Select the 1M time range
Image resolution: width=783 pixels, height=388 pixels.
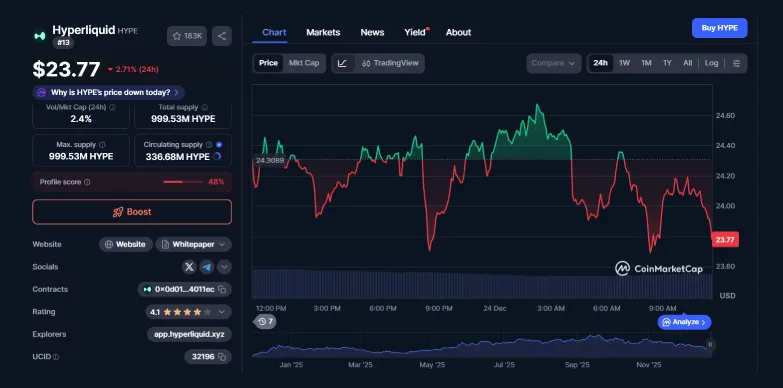click(646, 63)
